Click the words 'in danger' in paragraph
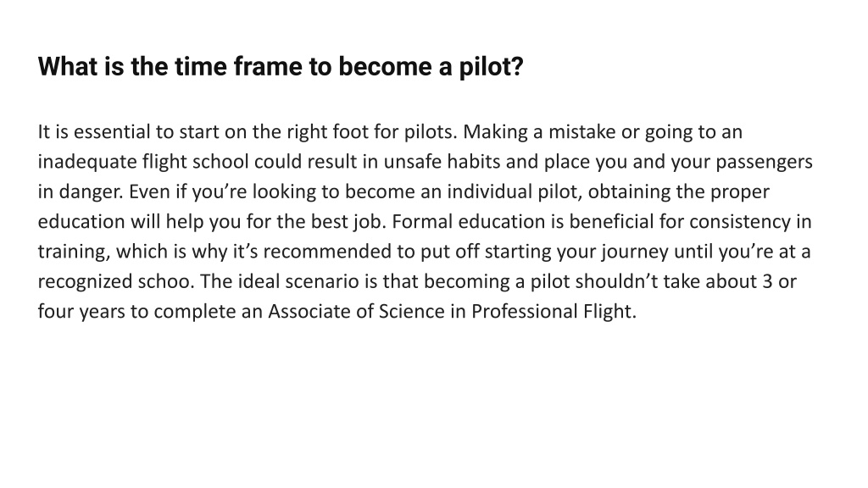 click(x=81, y=192)
